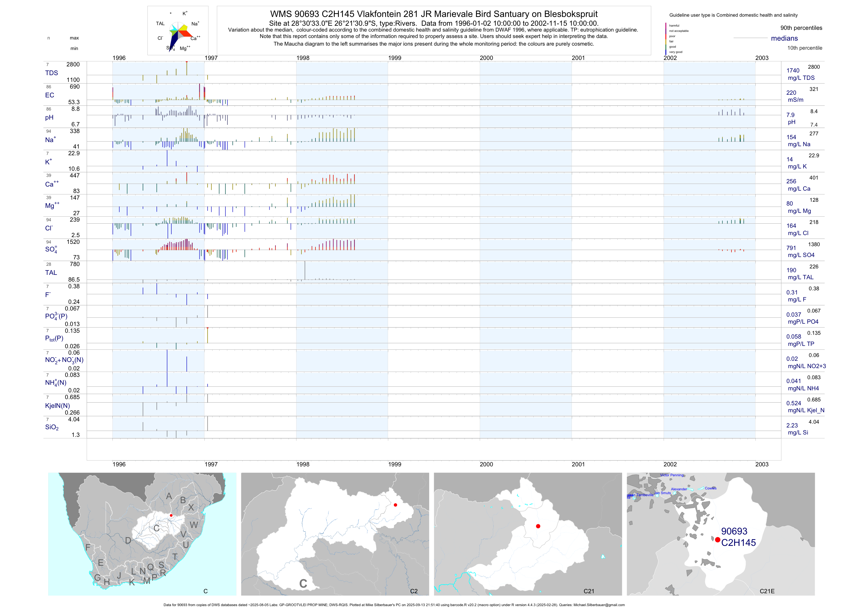868x614 pixels.
Task: Click red dot on C2 catchment map
Action: pyautogui.click(x=396, y=505)
